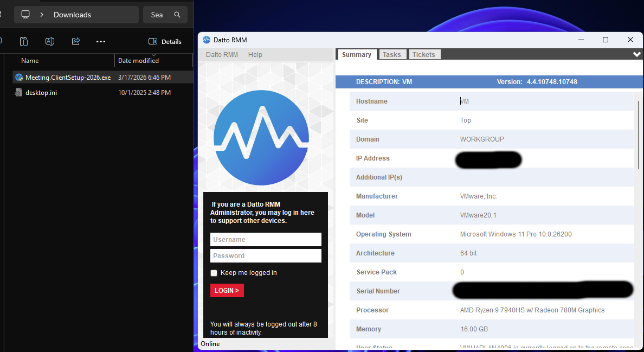
Task: Expand the white chevron at tab bar right
Action: pyautogui.click(x=636, y=54)
